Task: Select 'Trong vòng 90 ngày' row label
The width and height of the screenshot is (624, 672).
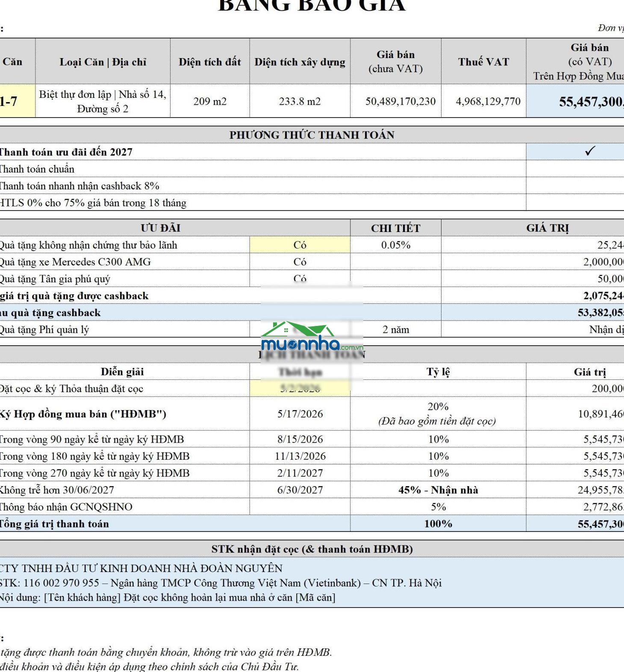Action: click(x=91, y=439)
